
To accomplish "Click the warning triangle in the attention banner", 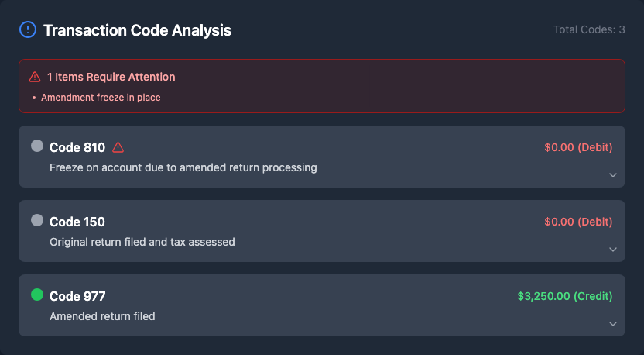I will click(35, 77).
